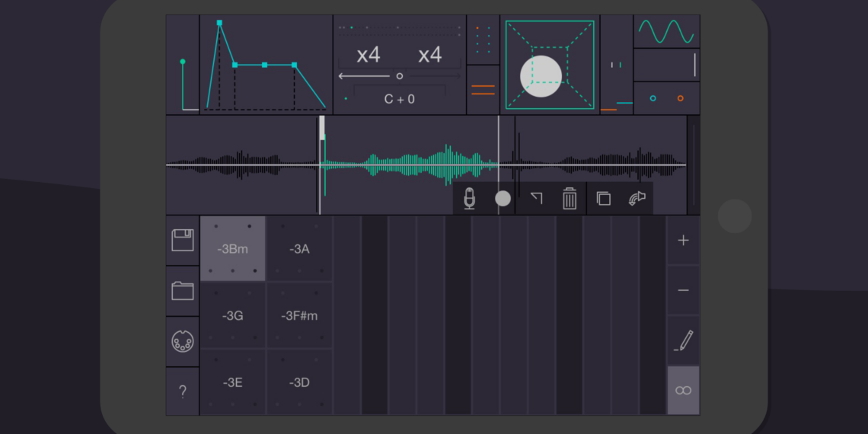The image size is (868, 434).
Task: Open the C + 0 pitch selector
Action: [399, 99]
